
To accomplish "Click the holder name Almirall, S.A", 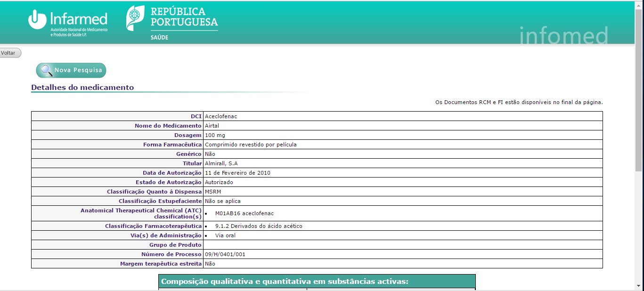I will click(x=221, y=163).
